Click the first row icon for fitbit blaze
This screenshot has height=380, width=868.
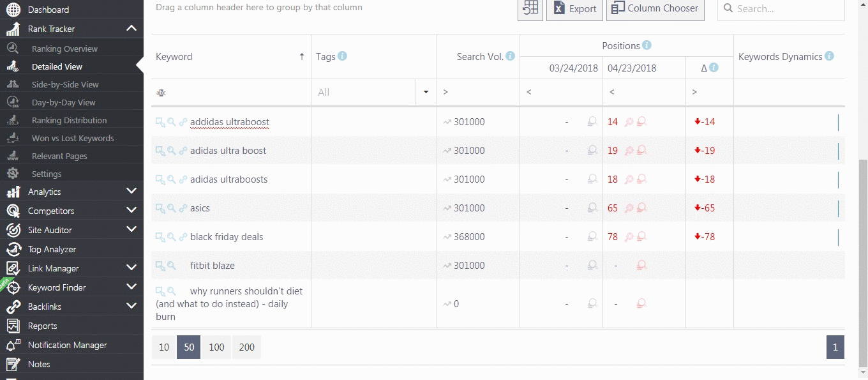(x=160, y=266)
